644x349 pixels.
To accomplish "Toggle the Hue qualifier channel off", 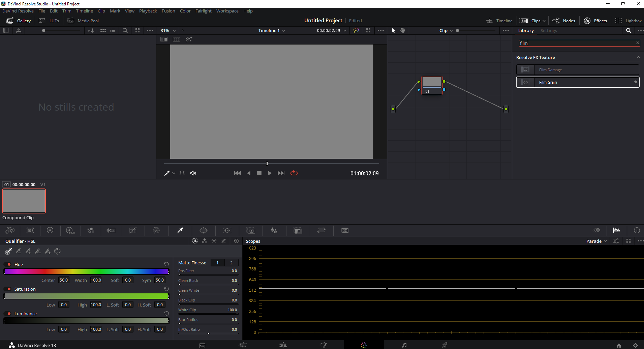I will [8, 264].
